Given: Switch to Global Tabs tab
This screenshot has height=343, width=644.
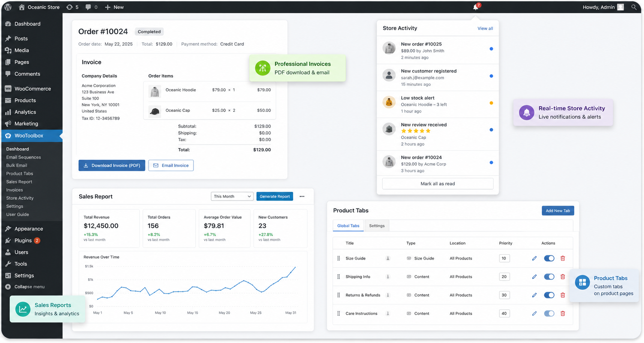Looking at the screenshot, I should (348, 226).
